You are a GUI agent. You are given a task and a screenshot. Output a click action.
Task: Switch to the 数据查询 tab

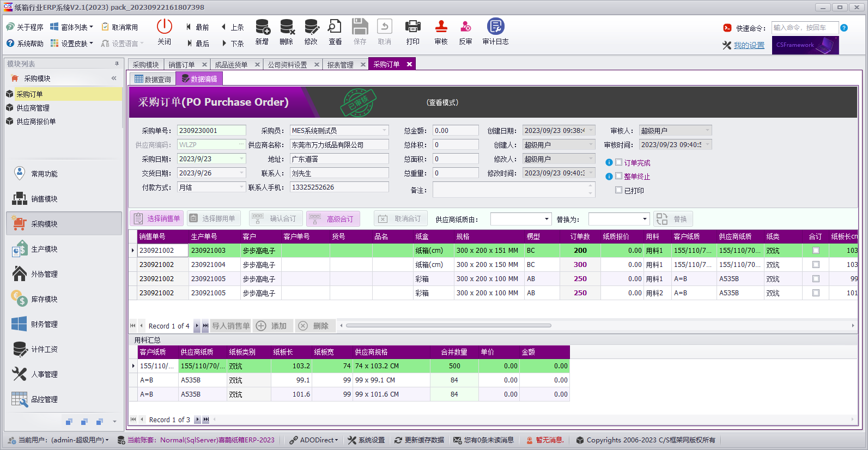[153, 79]
